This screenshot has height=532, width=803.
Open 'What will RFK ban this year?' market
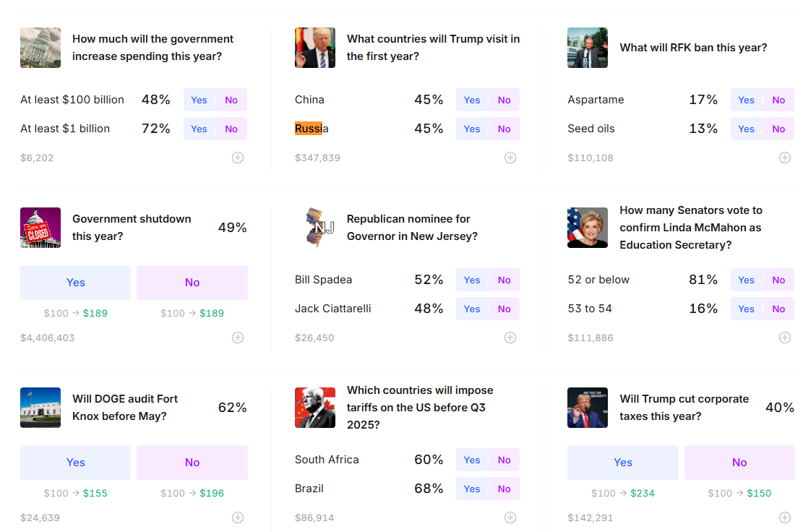[x=693, y=48]
